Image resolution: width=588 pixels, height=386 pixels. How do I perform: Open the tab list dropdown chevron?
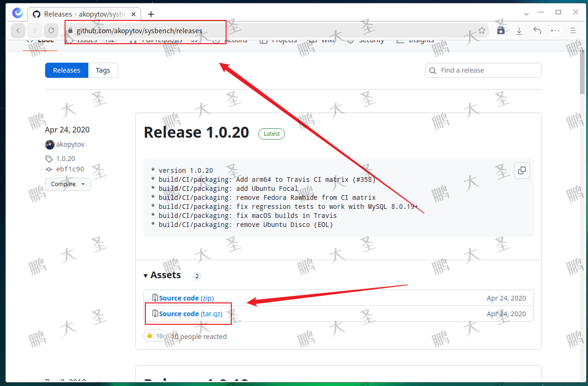click(527, 14)
